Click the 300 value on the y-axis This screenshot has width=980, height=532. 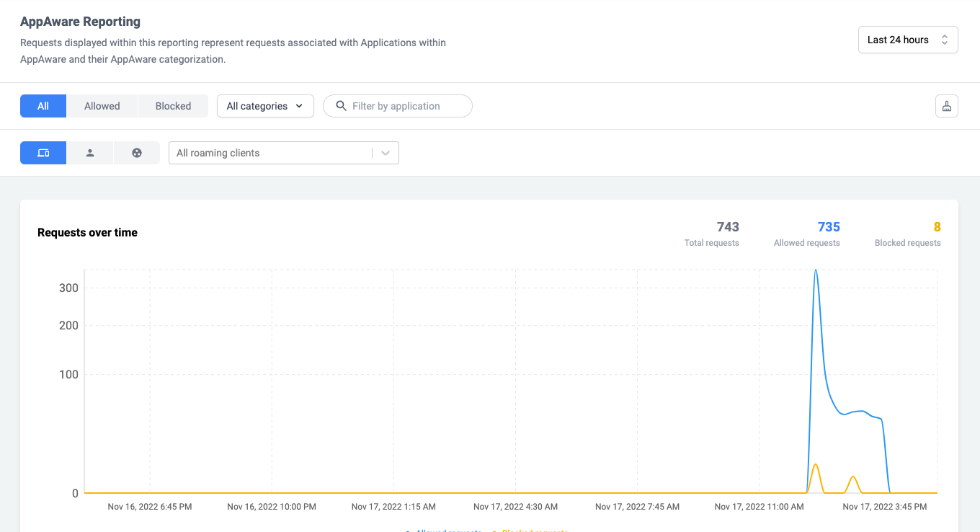(x=69, y=288)
